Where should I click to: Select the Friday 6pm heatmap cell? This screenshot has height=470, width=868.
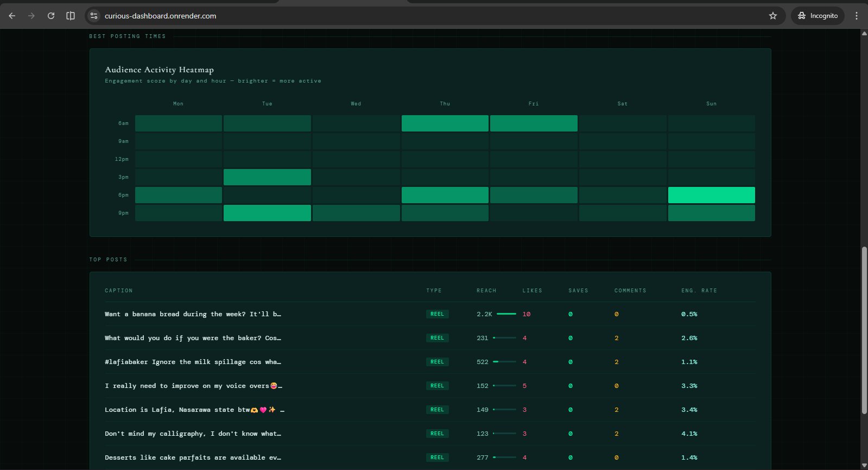click(x=534, y=195)
